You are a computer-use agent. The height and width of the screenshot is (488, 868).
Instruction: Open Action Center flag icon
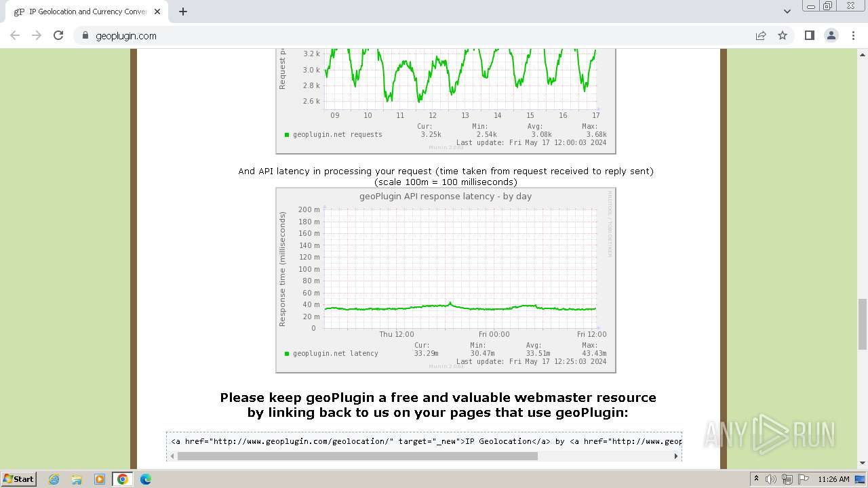pos(803,479)
